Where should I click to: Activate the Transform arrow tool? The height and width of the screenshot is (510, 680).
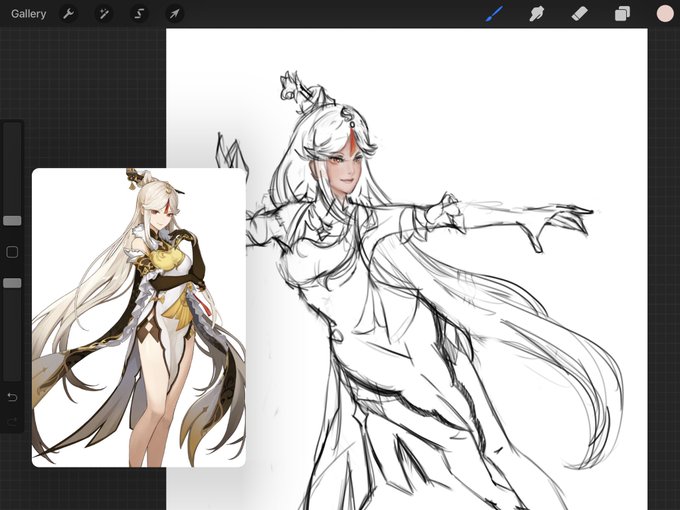click(174, 14)
